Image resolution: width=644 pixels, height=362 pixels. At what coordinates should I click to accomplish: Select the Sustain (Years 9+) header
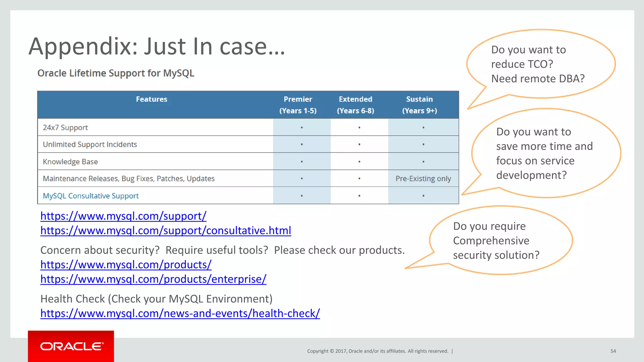[x=419, y=105]
